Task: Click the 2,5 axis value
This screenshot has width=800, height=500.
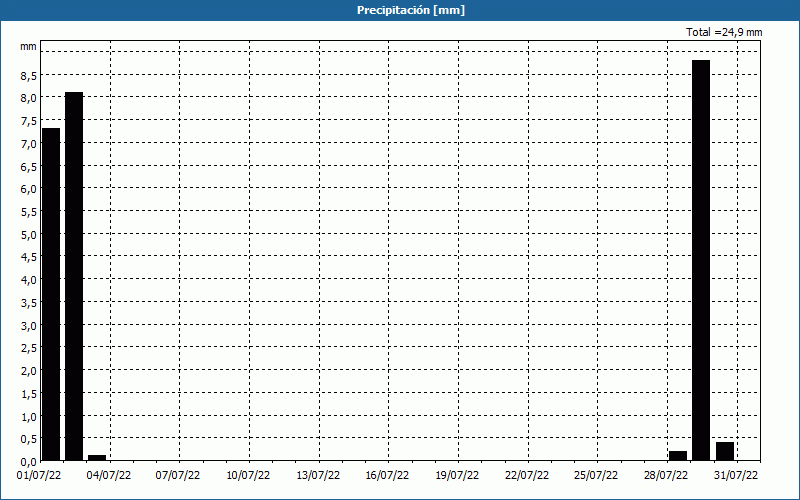Action: click(x=29, y=348)
